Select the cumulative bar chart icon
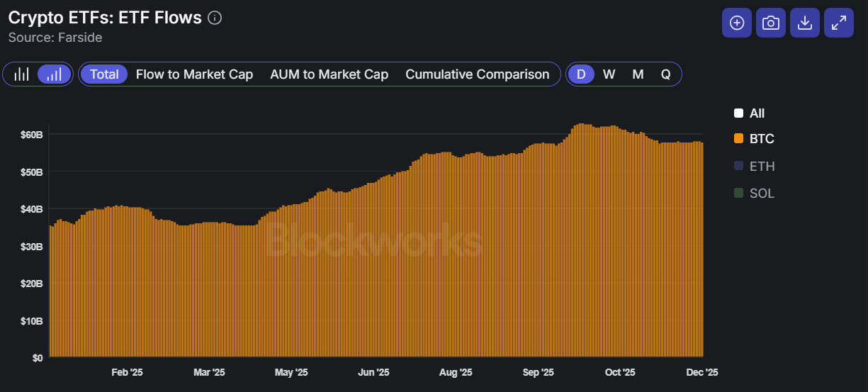868x392 pixels. (x=55, y=74)
